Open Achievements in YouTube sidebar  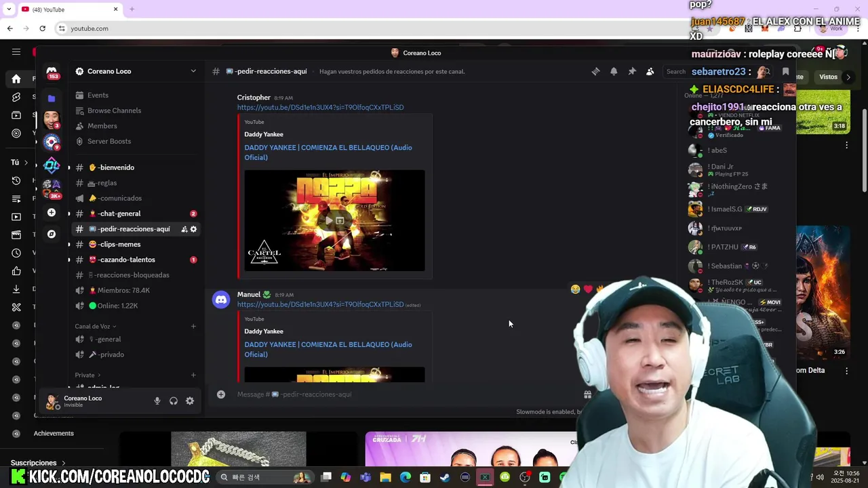54,433
